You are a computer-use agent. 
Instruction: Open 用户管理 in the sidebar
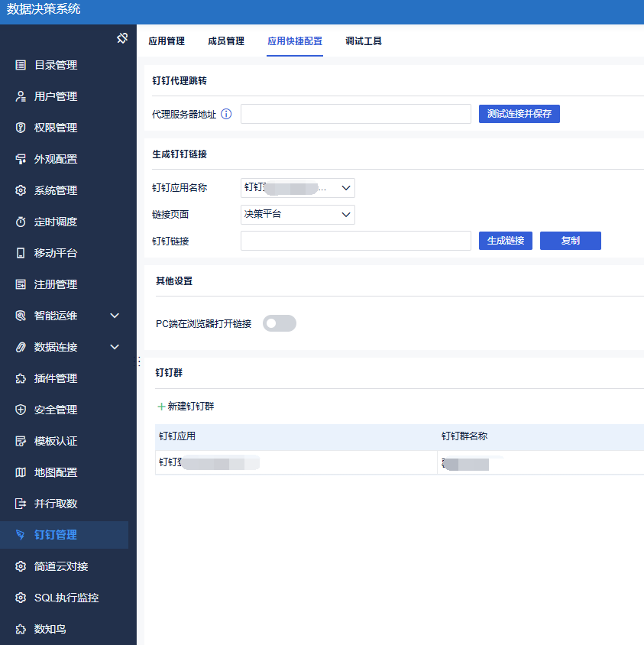pos(56,96)
